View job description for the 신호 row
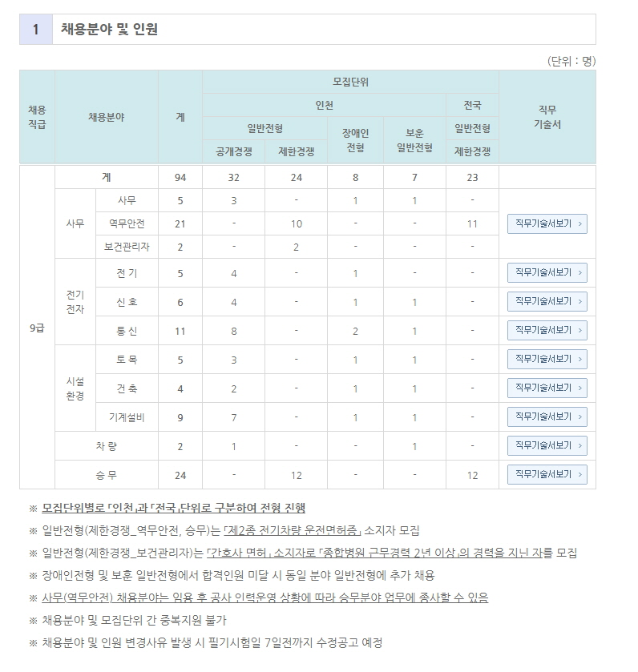 [x=547, y=302]
